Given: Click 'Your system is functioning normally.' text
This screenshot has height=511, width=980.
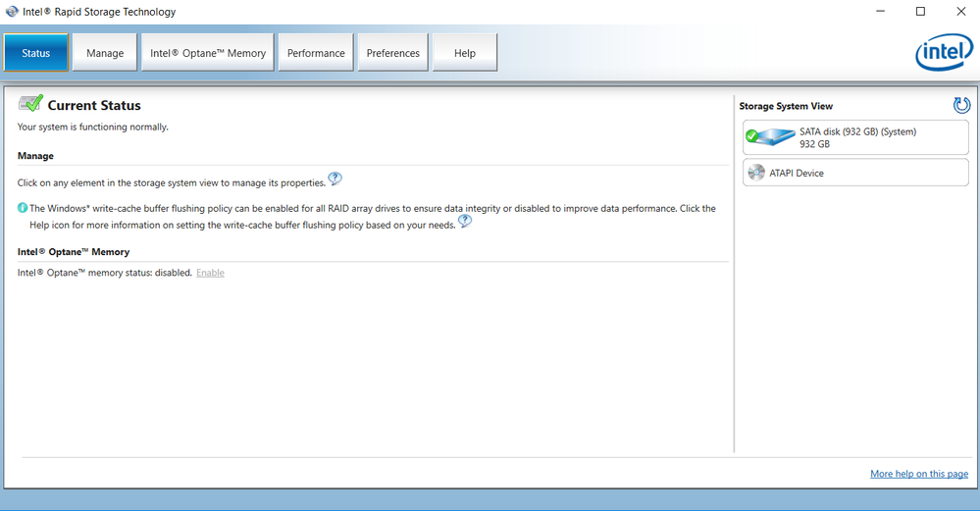Looking at the screenshot, I should [92, 127].
